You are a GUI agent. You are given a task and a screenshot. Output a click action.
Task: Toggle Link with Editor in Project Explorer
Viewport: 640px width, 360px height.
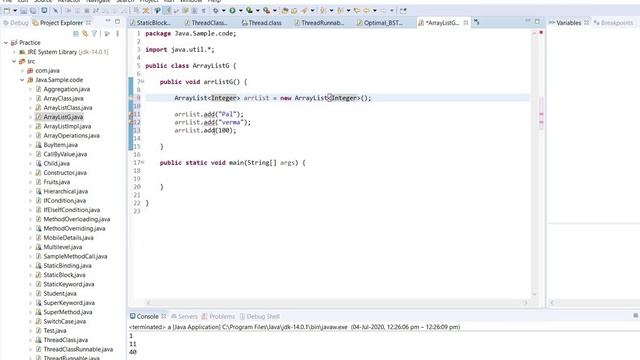coord(85,34)
